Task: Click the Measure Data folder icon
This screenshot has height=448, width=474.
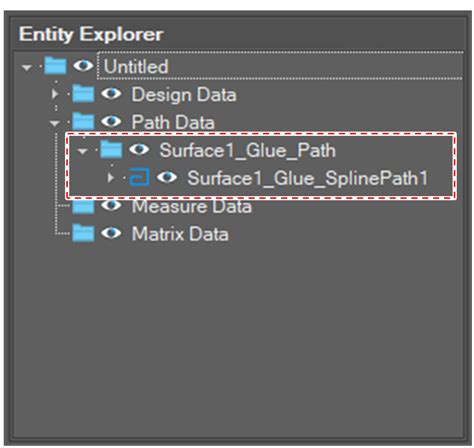Action: [x=83, y=206]
